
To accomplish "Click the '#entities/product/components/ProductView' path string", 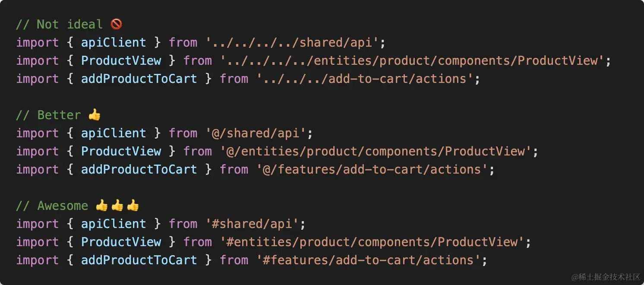I will click(372, 242).
